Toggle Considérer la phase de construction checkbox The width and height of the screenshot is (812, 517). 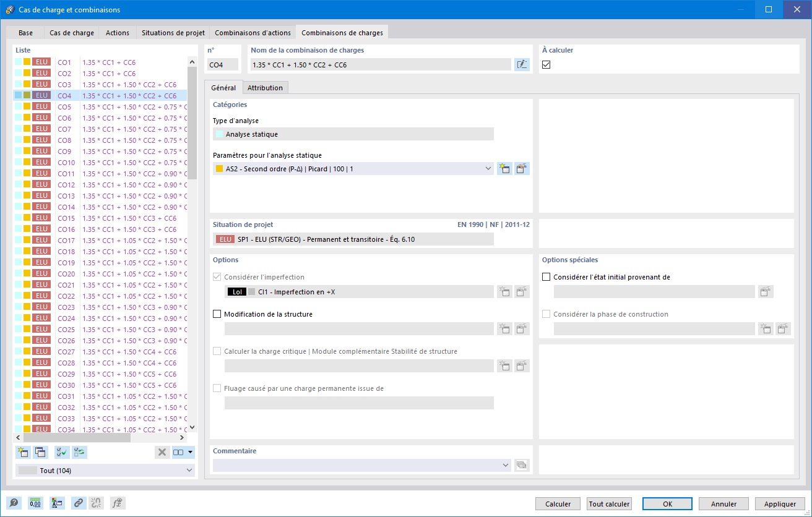pyautogui.click(x=546, y=314)
